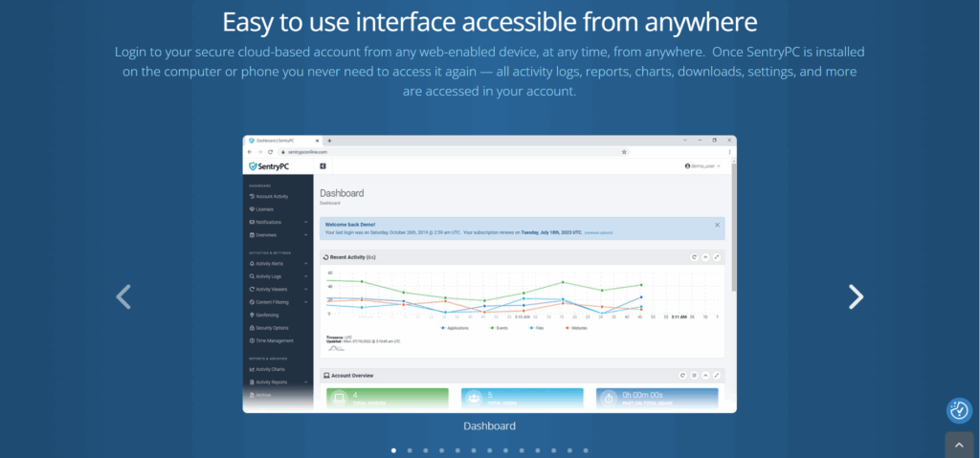Click the dashboard page vertical scrollbar
Screen dimensions: 980x458
[x=734, y=229]
